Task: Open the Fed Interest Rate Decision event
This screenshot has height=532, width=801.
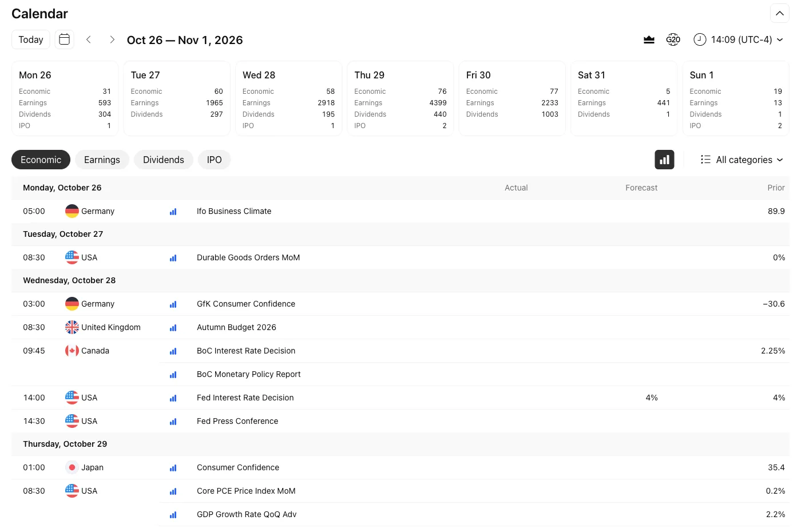Action: click(245, 398)
